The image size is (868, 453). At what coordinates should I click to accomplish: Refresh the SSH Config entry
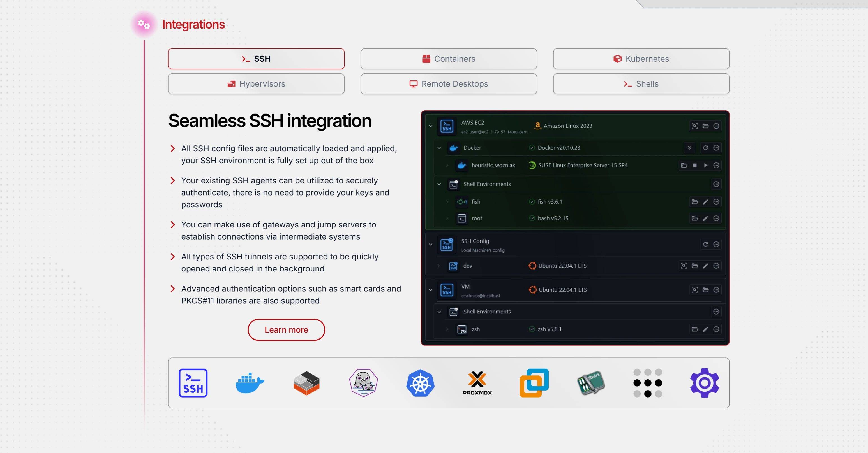point(706,244)
